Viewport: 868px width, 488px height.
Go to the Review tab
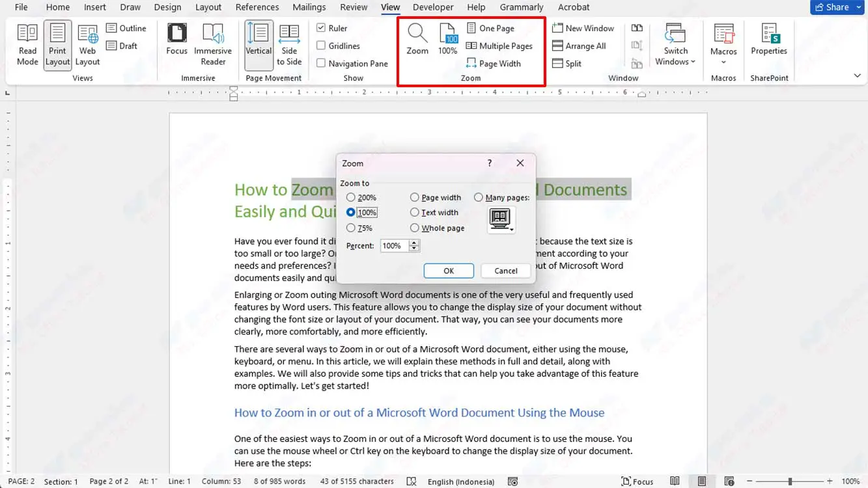(354, 7)
